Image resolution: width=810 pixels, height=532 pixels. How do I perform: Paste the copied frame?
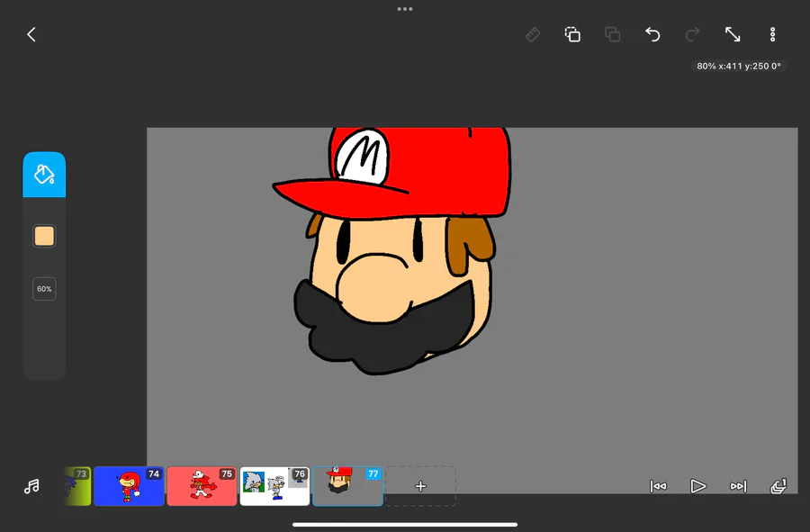pos(613,34)
